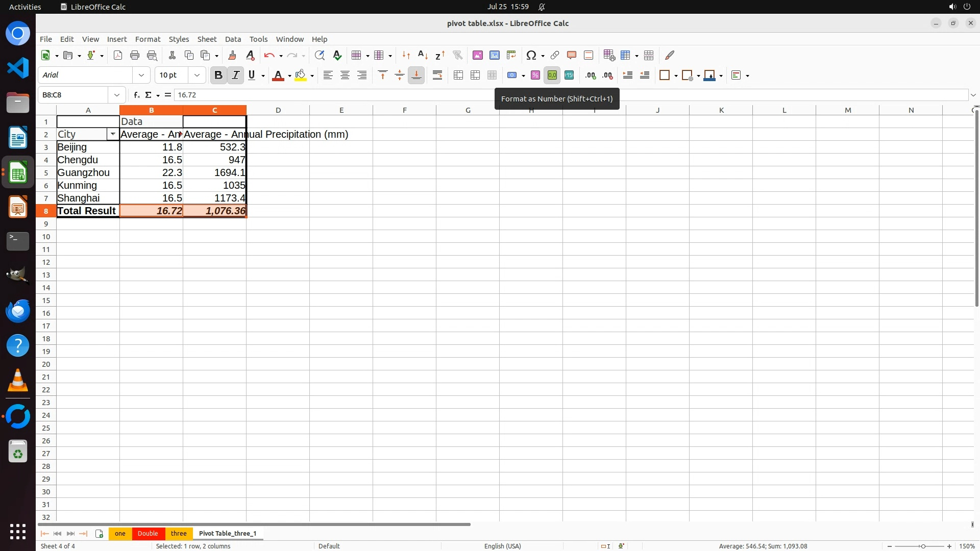Screen dimensions: 980x551
Task: Toggle Bold formatting off
Action: click(x=218, y=76)
